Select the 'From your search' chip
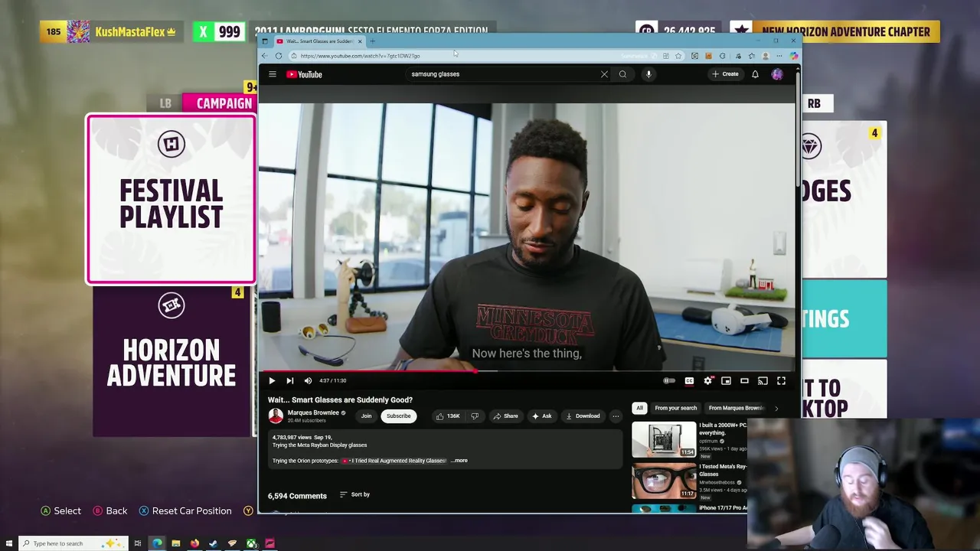 coord(675,408)
